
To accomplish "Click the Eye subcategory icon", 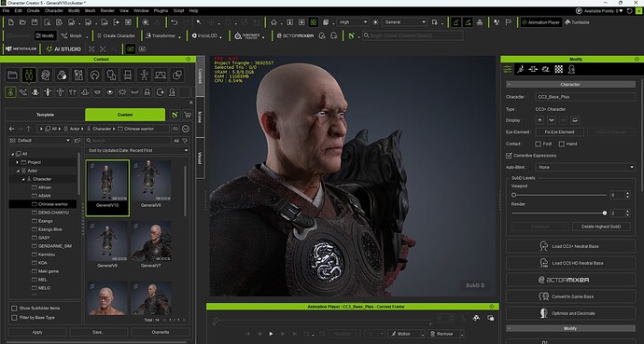I will point(109,92).
